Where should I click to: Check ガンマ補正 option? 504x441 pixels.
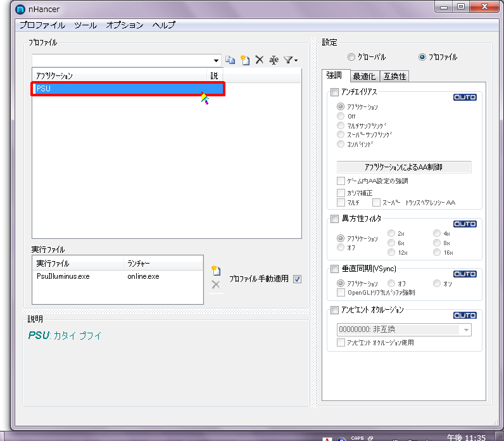pyautogui.click(x=341, y=193)
